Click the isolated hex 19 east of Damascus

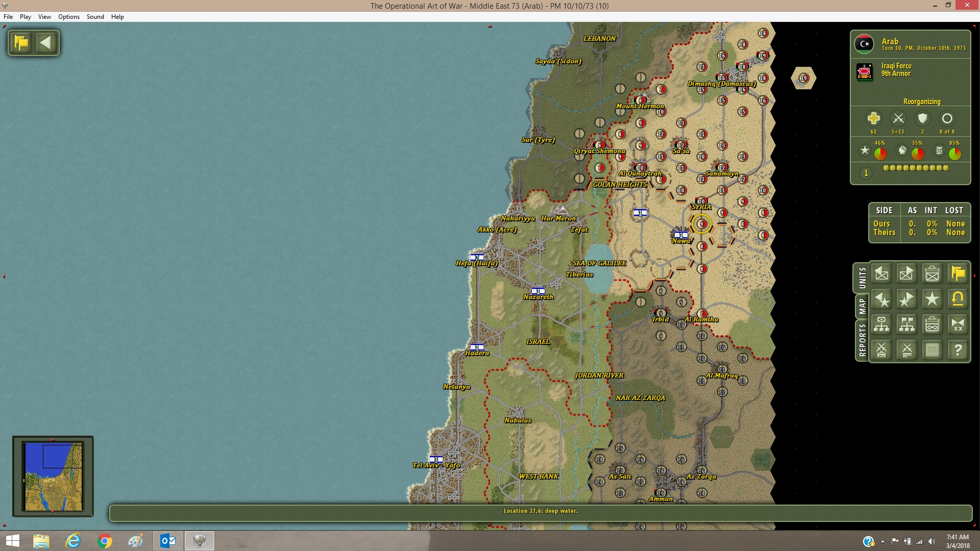[803, 78]
